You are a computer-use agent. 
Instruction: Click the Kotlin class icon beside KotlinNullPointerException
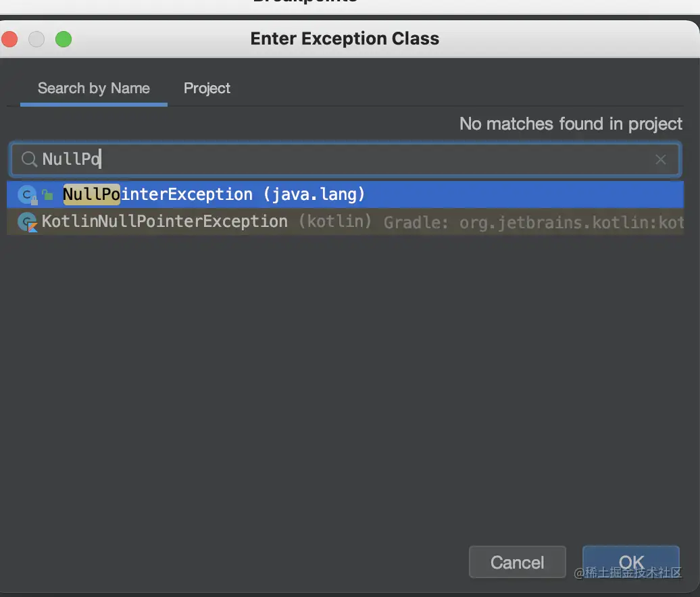[27, 222]
